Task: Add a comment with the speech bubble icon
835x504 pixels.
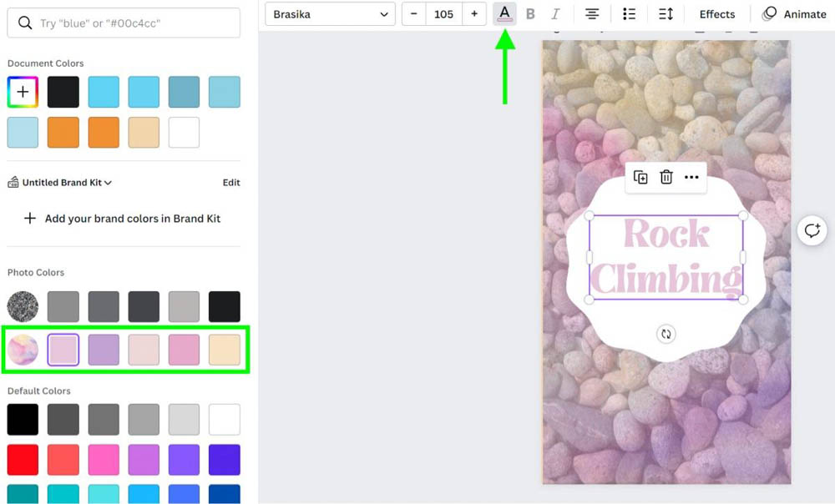Action: tap(812, 230)
